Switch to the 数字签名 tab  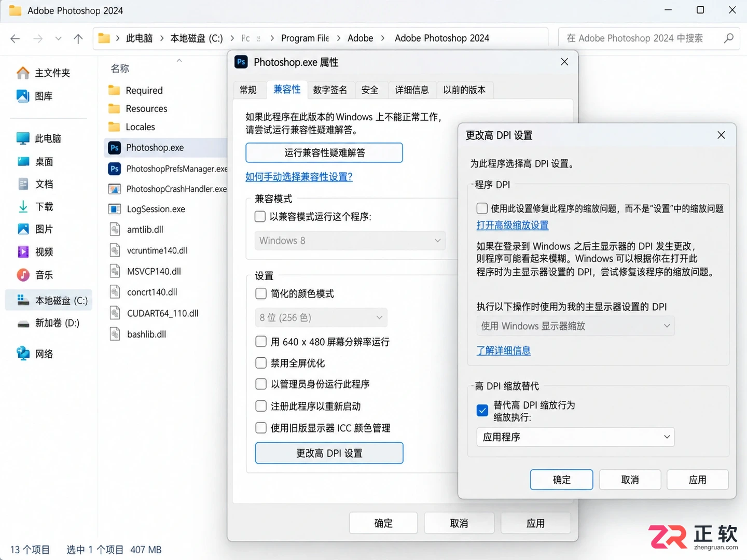[x=330, y=90]
